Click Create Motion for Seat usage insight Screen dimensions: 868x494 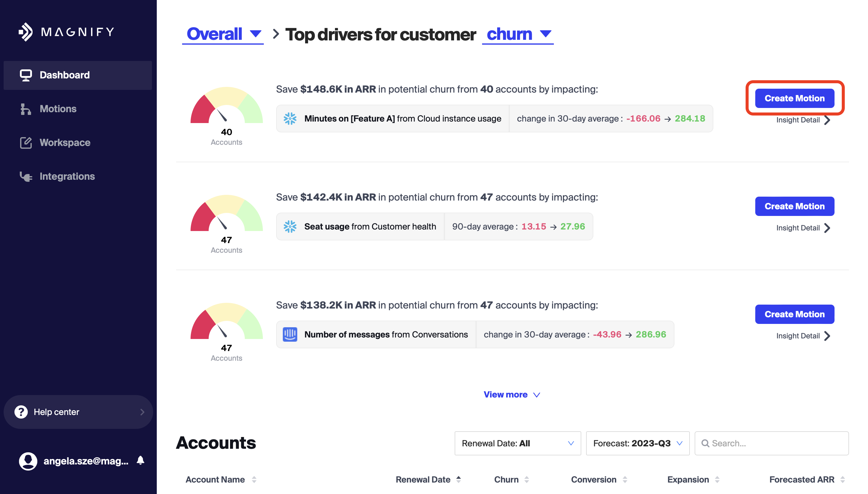tap(794, 206)
